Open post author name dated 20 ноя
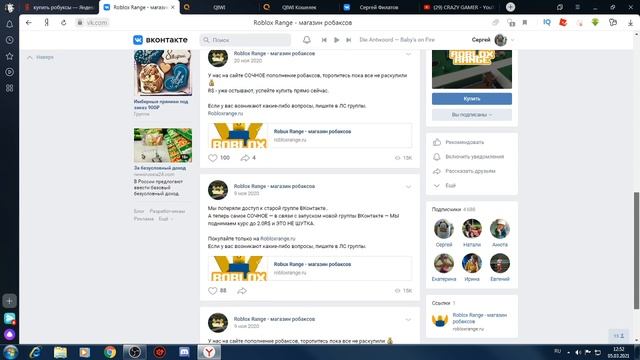 coord(274,53)
